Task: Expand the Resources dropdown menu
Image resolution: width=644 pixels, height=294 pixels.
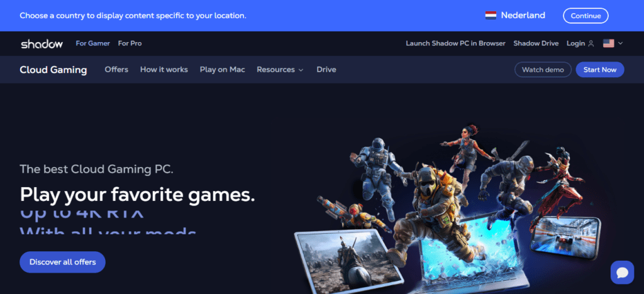Action: [x=280, y=70]
